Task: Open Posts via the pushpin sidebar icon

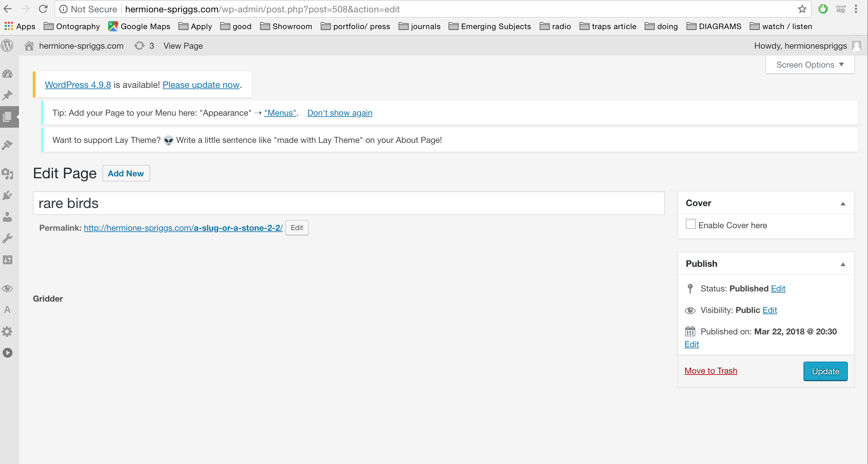Action: click(7, 95)
